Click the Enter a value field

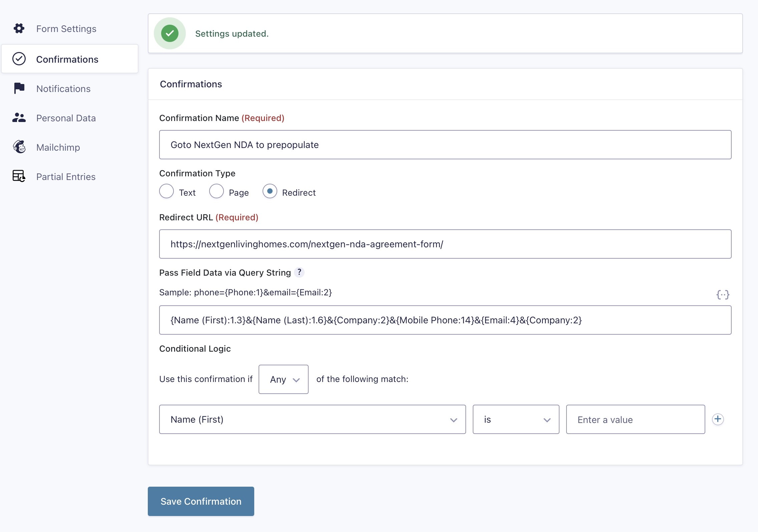point(635,419)
